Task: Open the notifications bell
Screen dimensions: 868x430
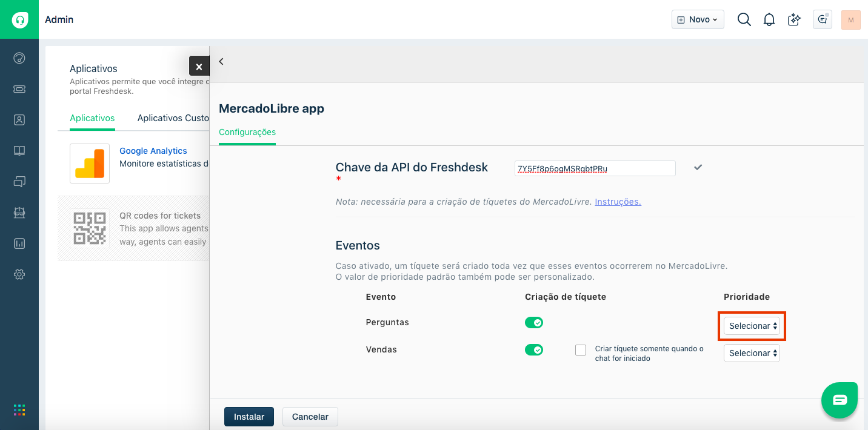Action: (x=769, y=19)
